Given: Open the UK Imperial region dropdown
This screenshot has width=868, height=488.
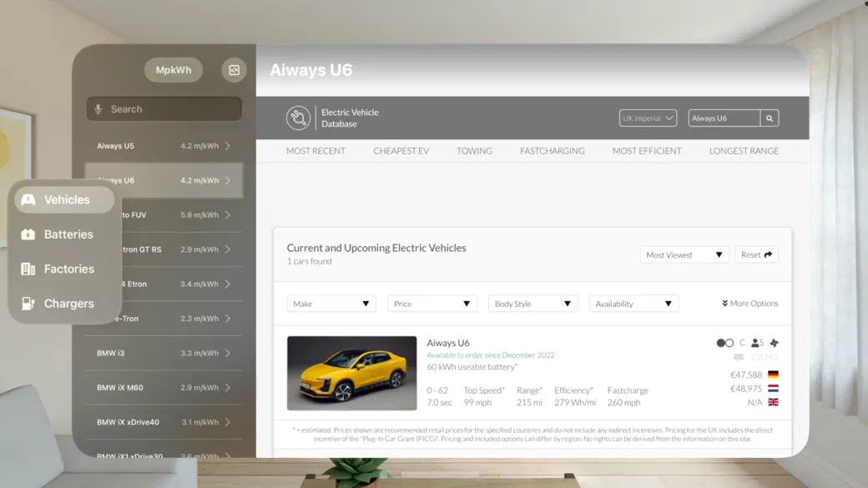Looking at the screenshot, I should (x=648, y=118).
